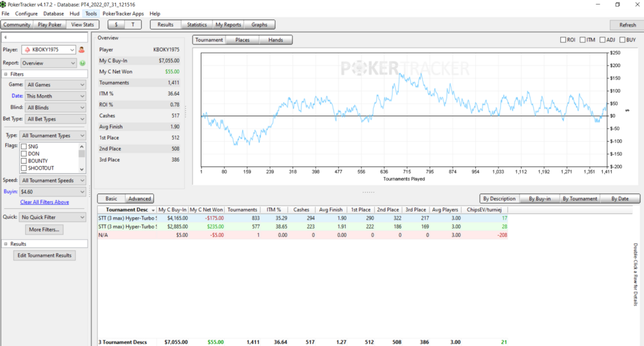This screenshot has height=346, width=644.
Task: Open the Configure menu
Action: pyautogui.click(x=26, y=14)
